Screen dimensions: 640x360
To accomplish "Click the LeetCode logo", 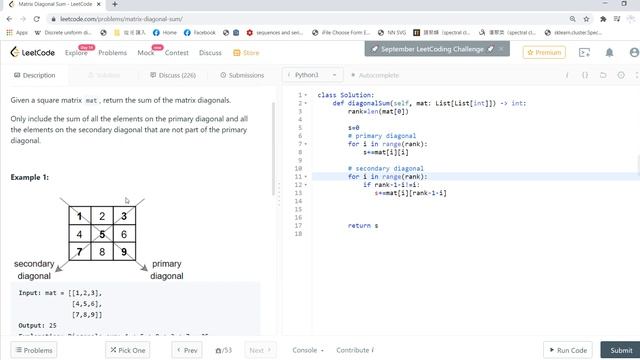I will (x=32, y=52).
